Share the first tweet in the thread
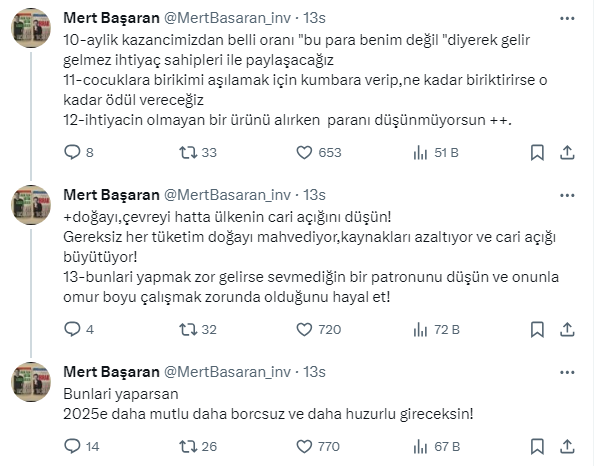 pyautogui.click(x=567, y=153)
